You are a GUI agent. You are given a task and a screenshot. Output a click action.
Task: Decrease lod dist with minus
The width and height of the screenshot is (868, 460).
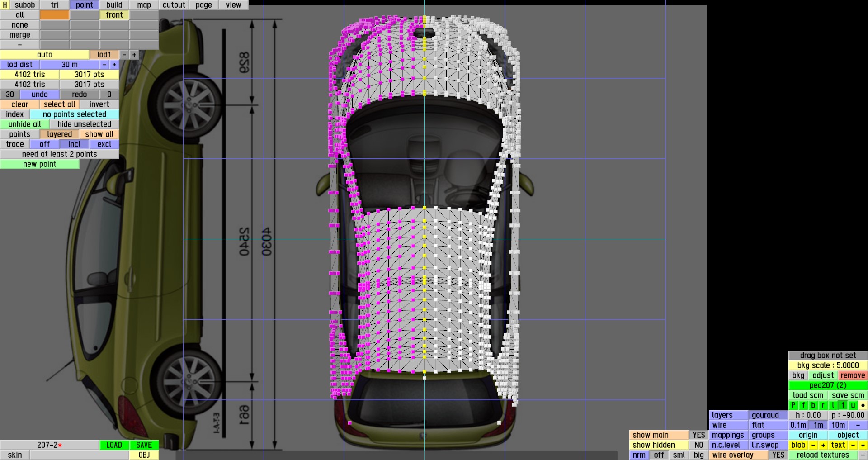(104, 65)
